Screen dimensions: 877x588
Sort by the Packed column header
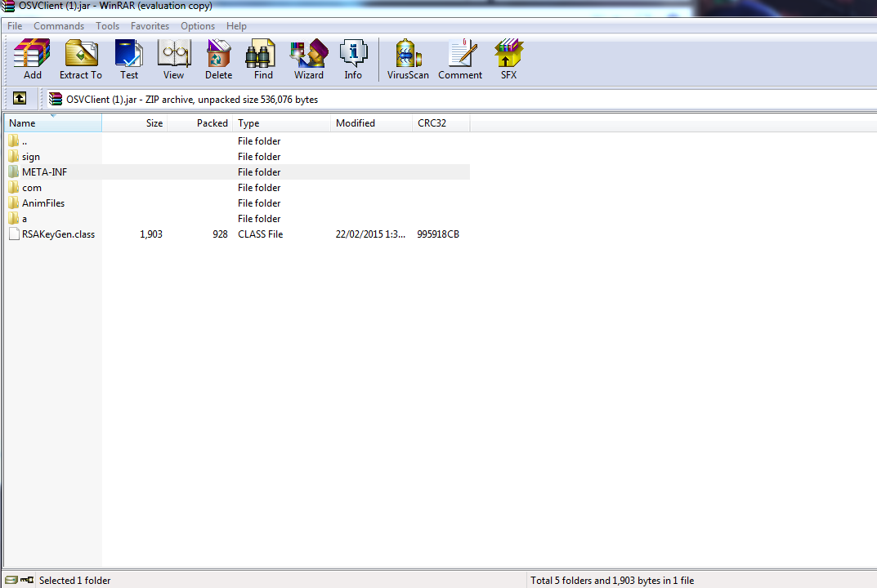tap(200, 123)
